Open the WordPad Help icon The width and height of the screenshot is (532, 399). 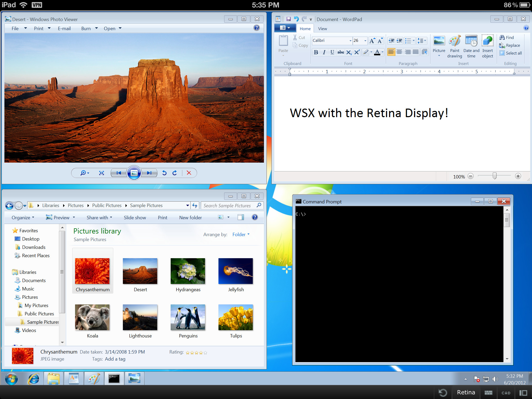click(526, 28)
